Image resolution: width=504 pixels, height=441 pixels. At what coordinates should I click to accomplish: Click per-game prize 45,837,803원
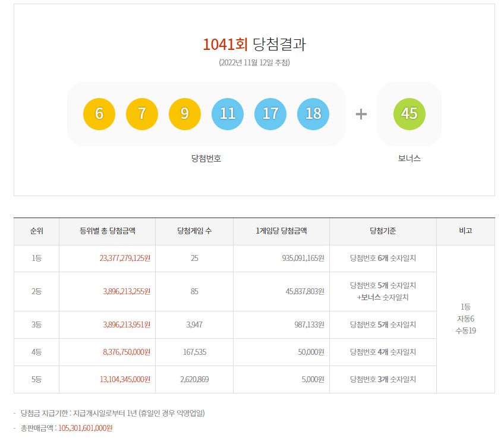coord(305,292)
